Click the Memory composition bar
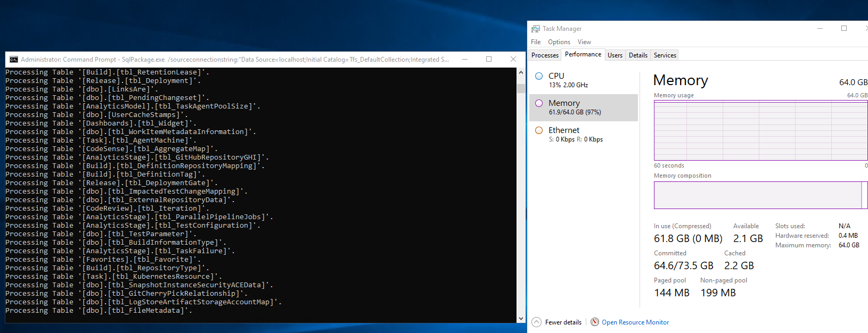This screenshot has width=868, height=333. pos(760,195)
